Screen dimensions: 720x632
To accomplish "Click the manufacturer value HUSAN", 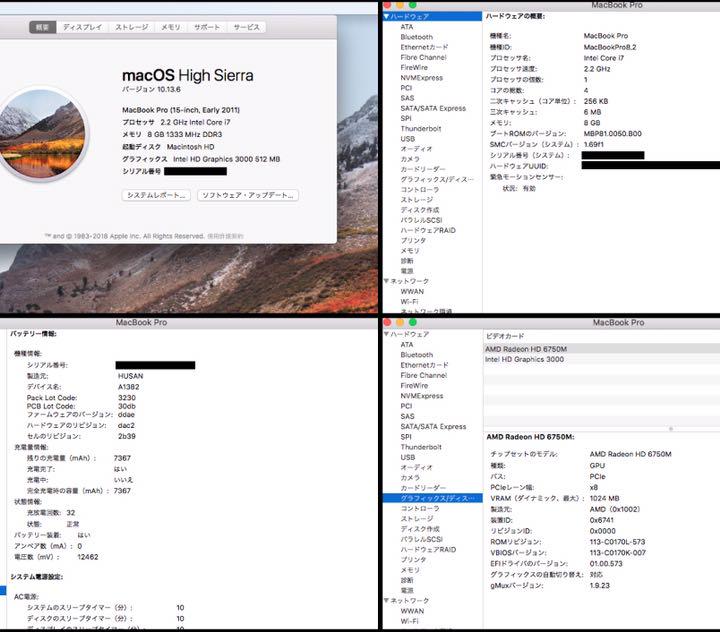I will [130, 376].
